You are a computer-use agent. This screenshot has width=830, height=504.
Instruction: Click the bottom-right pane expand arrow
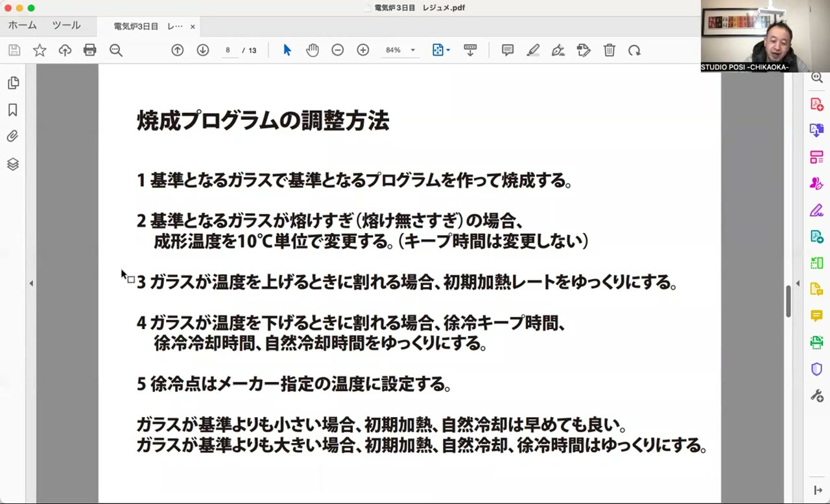point(818,490)
